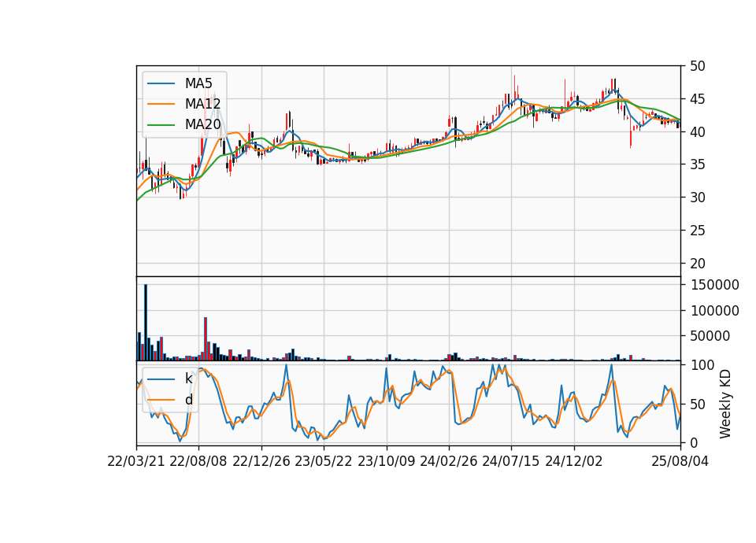The height and width of the screenshot is (543, 756).
Task: Click the red volume bar near 22/08/08
Action: (206, 339)
